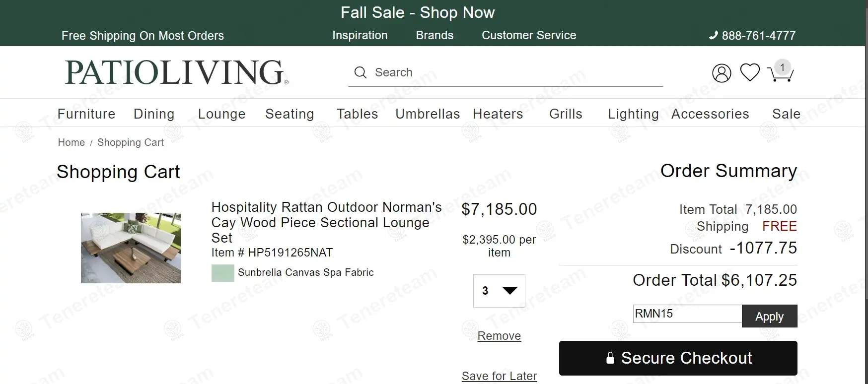
Task: Call the phone number 888-761-4777
Action: [x=752, y=36]
